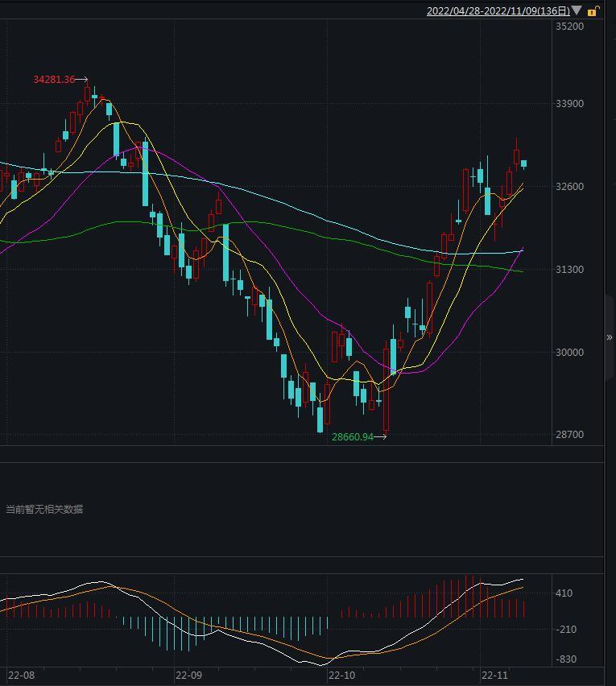Select the 22-09 date axis label
This screenshot has width=616, height=686.
(x=188, y=676)
